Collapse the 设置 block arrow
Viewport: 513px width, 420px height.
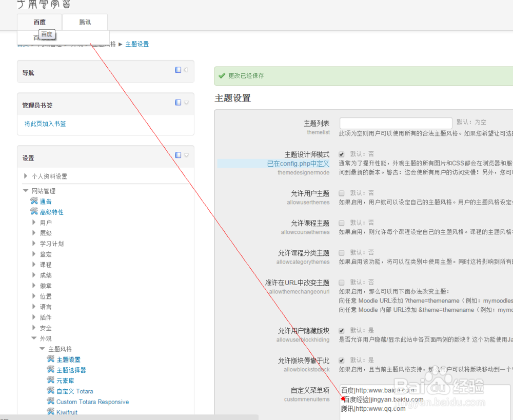pos(186,155)
